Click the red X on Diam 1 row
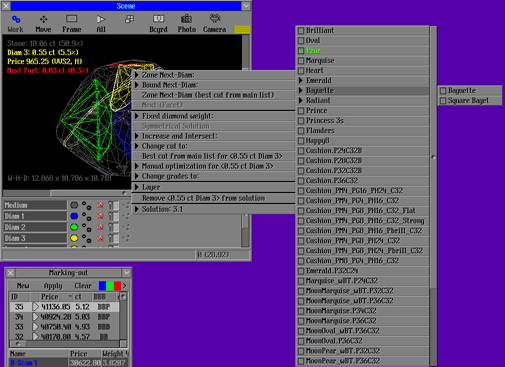The width and height of the screenshot is (505, 367). pos(100,216)
